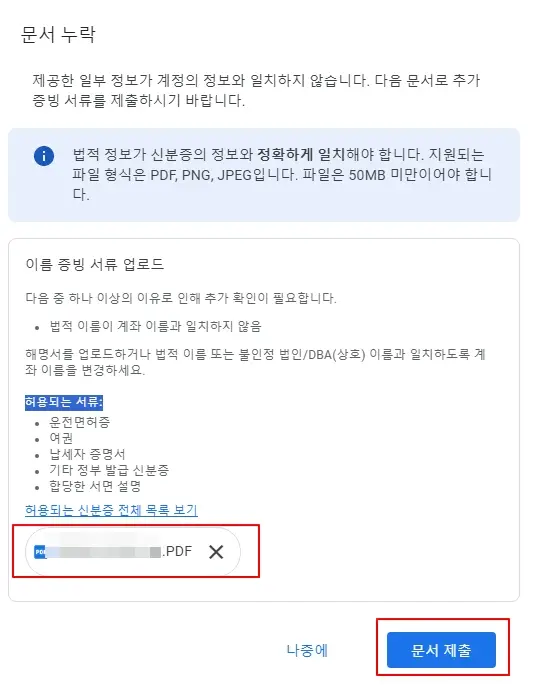535x685 pixels.
Task: Click the 해명서를 업로드하거나 instruction paragraph
Action: tap(255, 362)
